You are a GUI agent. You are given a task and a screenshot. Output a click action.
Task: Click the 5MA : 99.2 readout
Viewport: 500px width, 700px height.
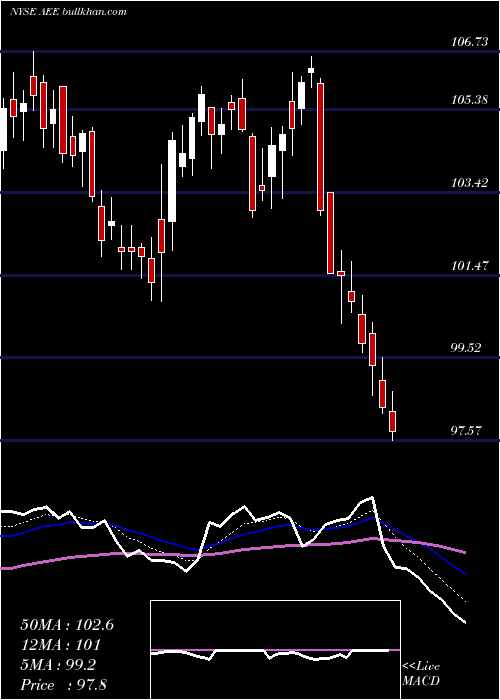click(x=58, y=665)
